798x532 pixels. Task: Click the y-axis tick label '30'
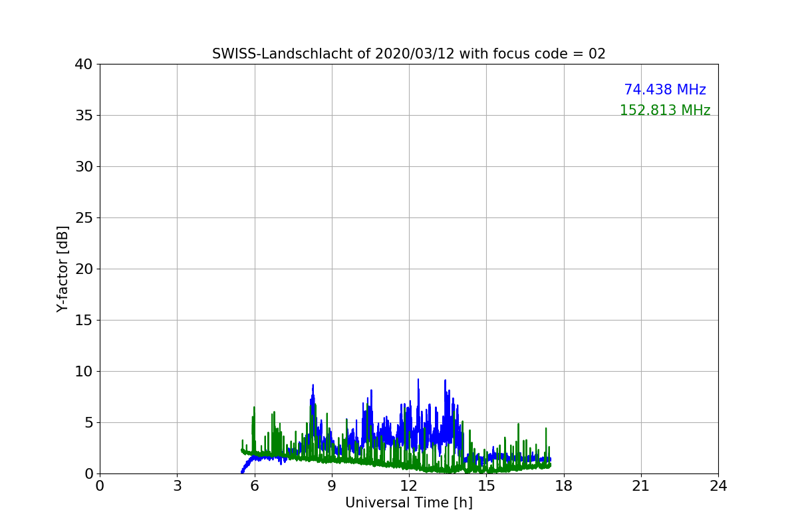point(84,167)
